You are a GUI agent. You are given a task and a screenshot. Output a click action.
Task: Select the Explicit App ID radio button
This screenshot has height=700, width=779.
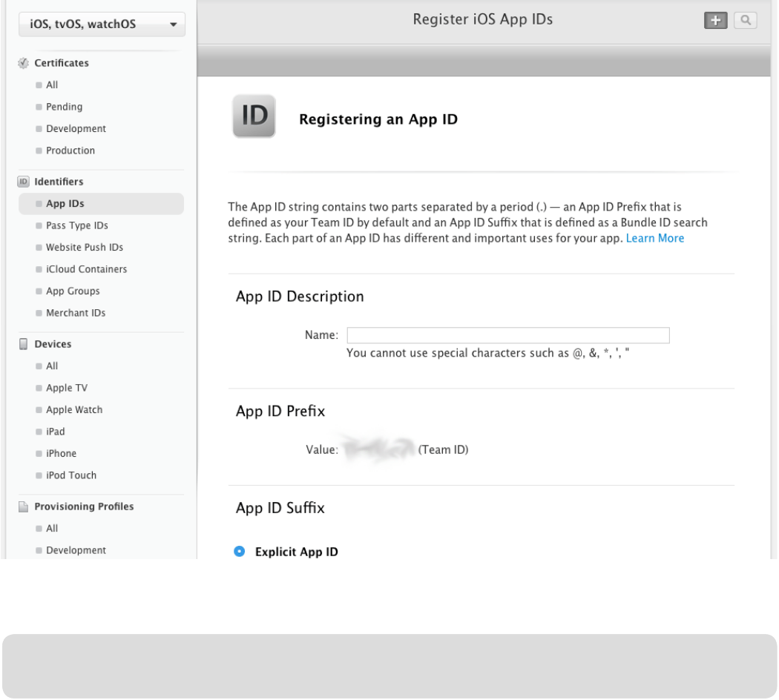pos(240,552)
